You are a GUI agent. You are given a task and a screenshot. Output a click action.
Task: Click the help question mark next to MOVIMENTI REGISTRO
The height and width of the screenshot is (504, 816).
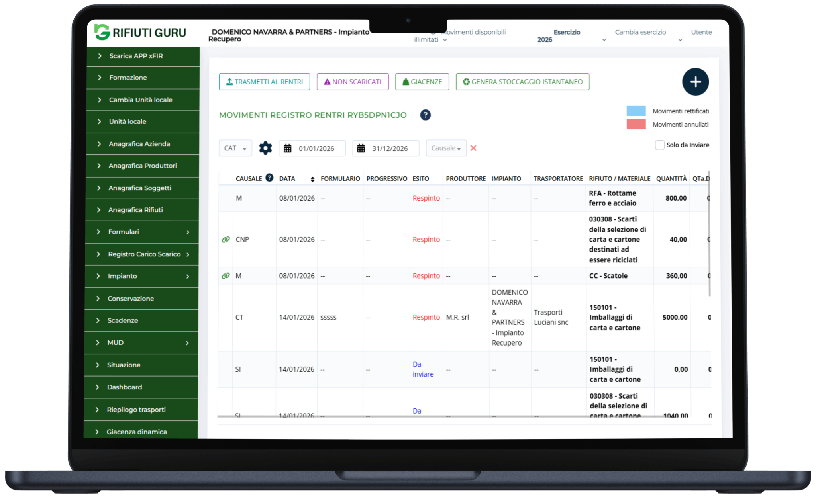tap(425, 115)
